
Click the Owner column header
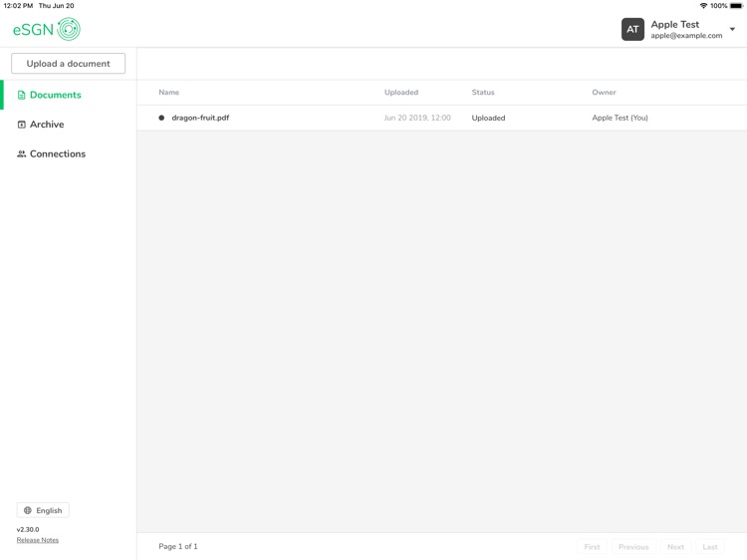point(604,93)
